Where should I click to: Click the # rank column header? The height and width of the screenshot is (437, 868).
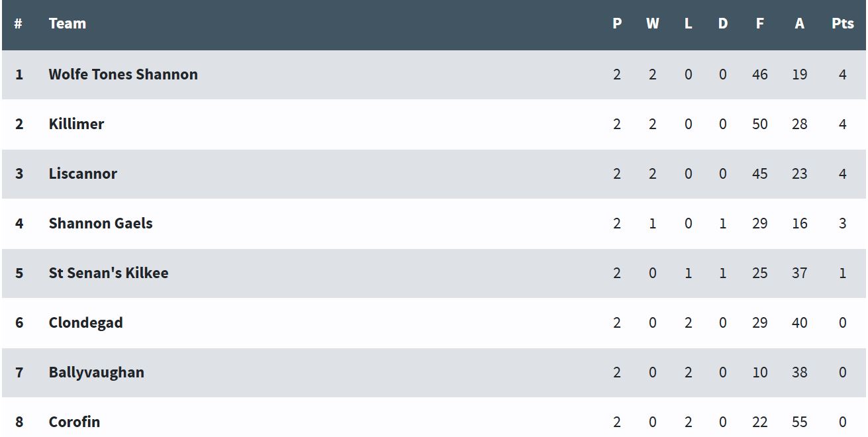(x=19, y=24)
